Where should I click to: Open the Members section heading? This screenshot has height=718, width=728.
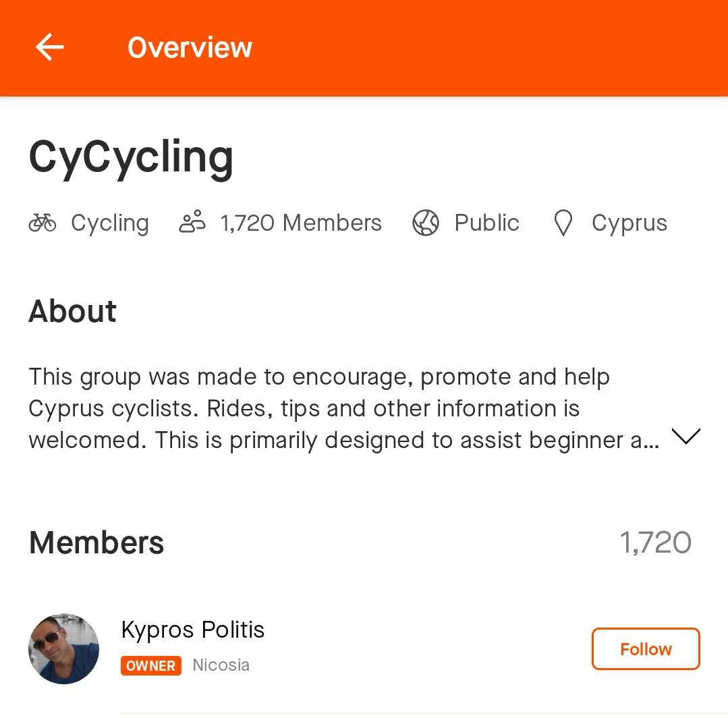click(x=96, y=543)
